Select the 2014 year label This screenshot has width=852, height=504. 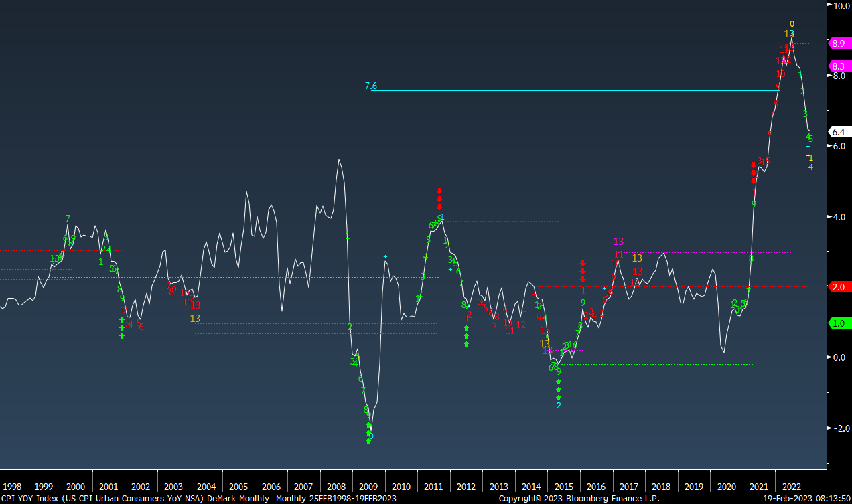(x=531, y=487)
